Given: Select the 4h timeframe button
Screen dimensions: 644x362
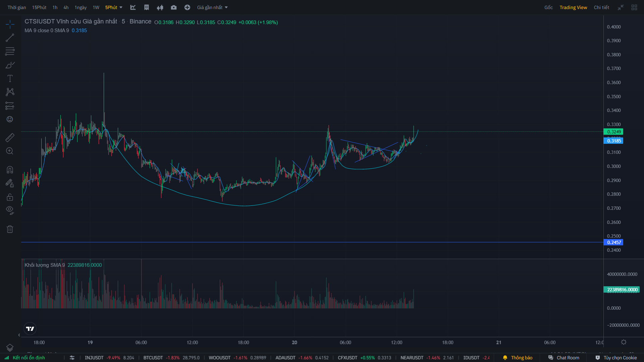Looking at the screenshot, I should click(x=66, y=7).
